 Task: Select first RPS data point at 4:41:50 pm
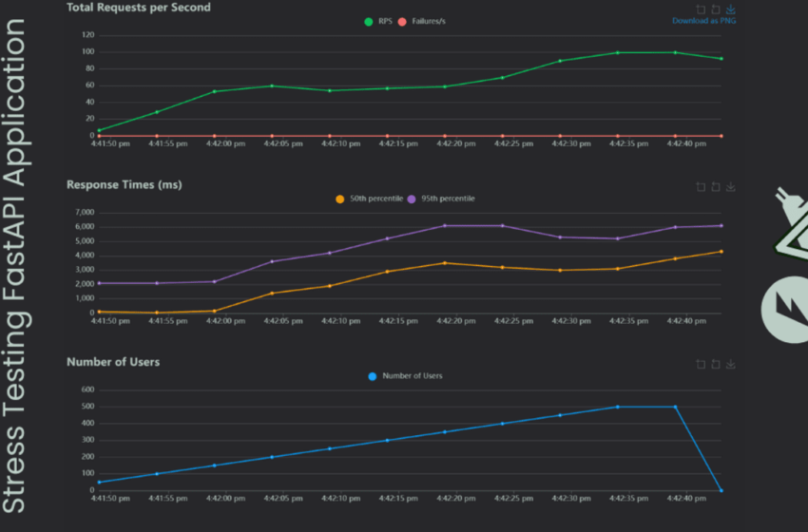[99, 130]
